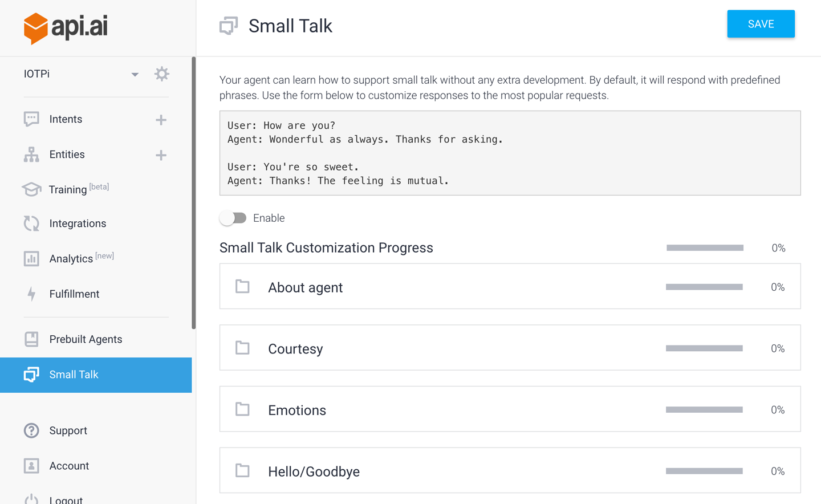
Task: Click the SAVE button
Action: pyautogui.click(x=761, y=24)
